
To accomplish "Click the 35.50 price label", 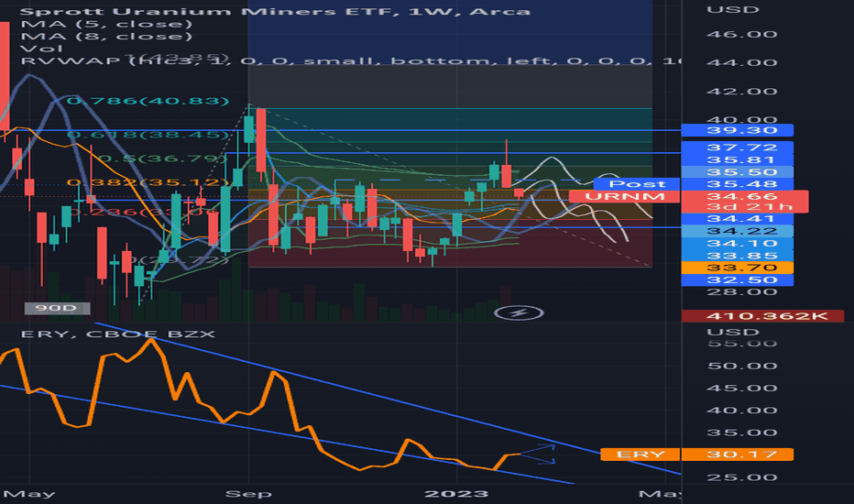I will coord(737,172).
